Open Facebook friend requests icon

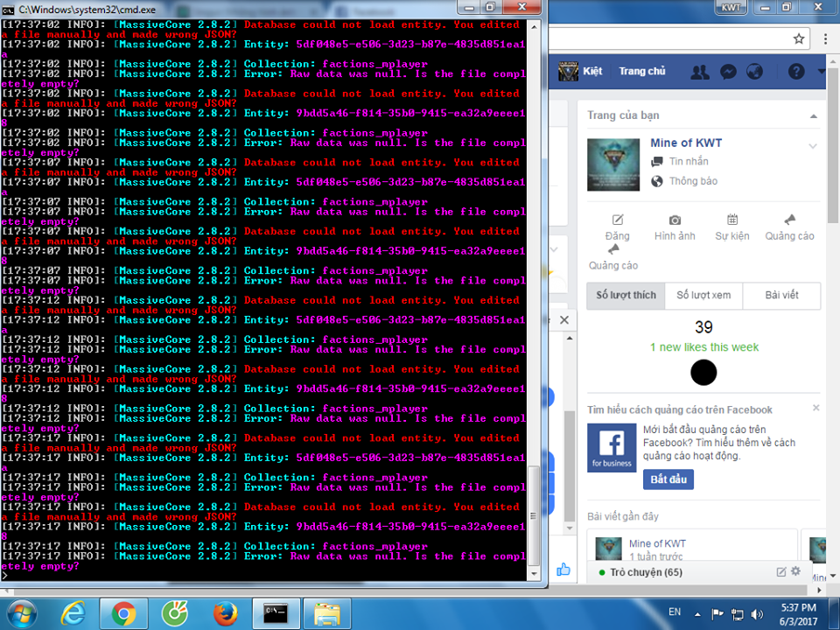coord(700,71)
